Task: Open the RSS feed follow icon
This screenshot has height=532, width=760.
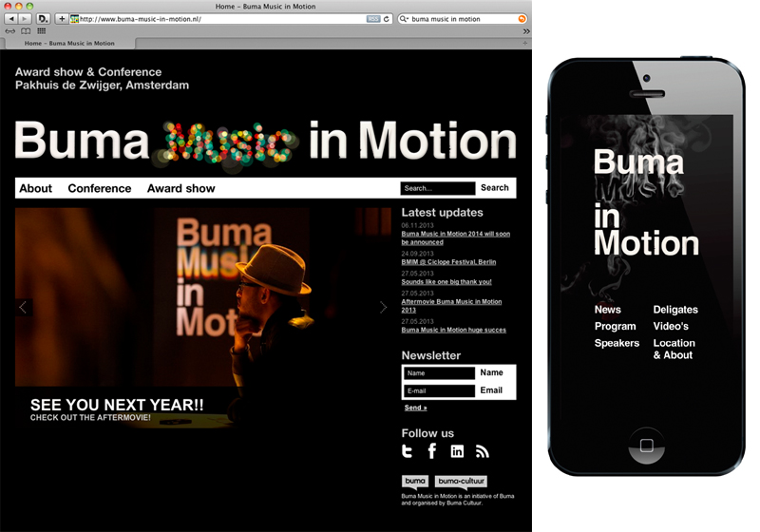Action: 483,451
